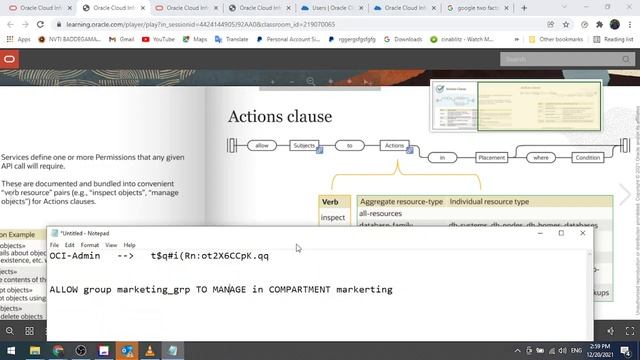The height and width of the screenshot is (360, 640).
Task: Click the allow node in the diagram
Action: pos(262,145)
